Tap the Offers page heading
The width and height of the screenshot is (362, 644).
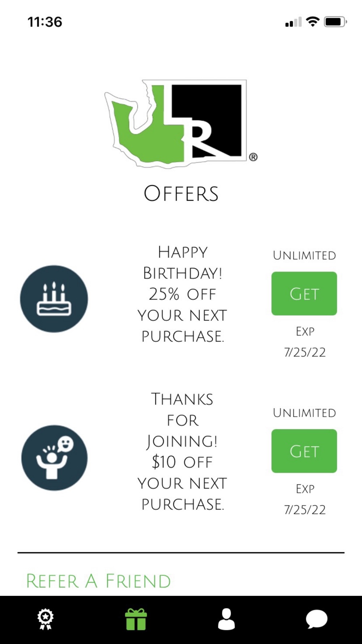pyautogui.click(x=181, y=194)
